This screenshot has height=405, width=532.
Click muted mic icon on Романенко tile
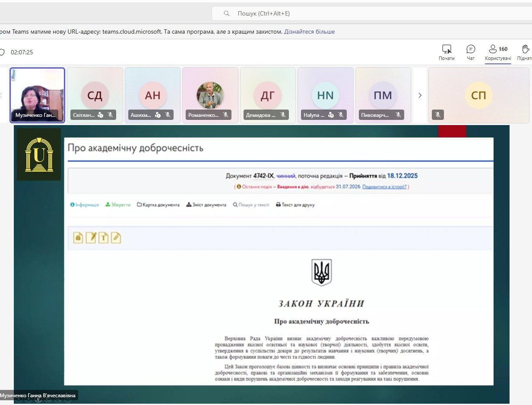pyautogui.click(x=225, y=115)
